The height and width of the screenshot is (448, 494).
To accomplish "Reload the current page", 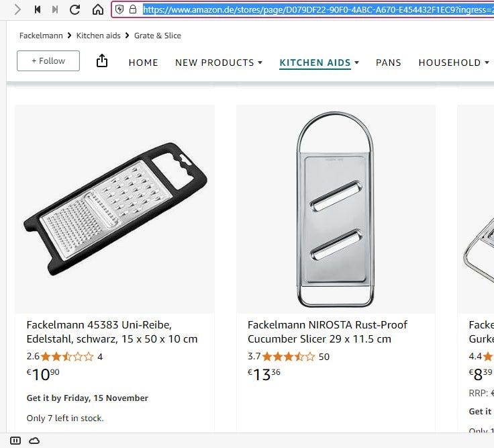I will coord(75,9).
